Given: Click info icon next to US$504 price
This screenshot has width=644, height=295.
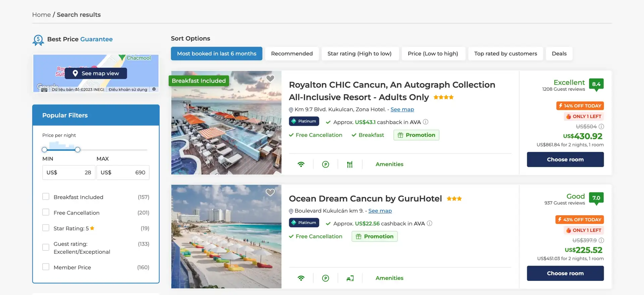Looking at the screenshot, I should 601,127.
